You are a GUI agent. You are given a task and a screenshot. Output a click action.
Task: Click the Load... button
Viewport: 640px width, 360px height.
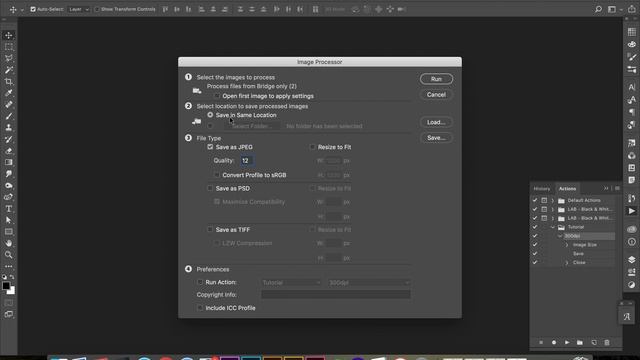(x=436, y=122)
